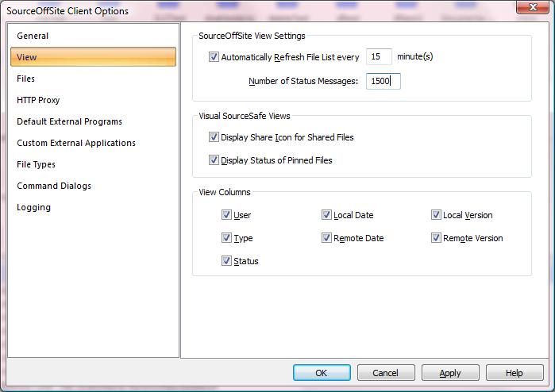Open HTTP Proxy settings page
This screenshot has height=392, width=555.
[x=38, y=100]
